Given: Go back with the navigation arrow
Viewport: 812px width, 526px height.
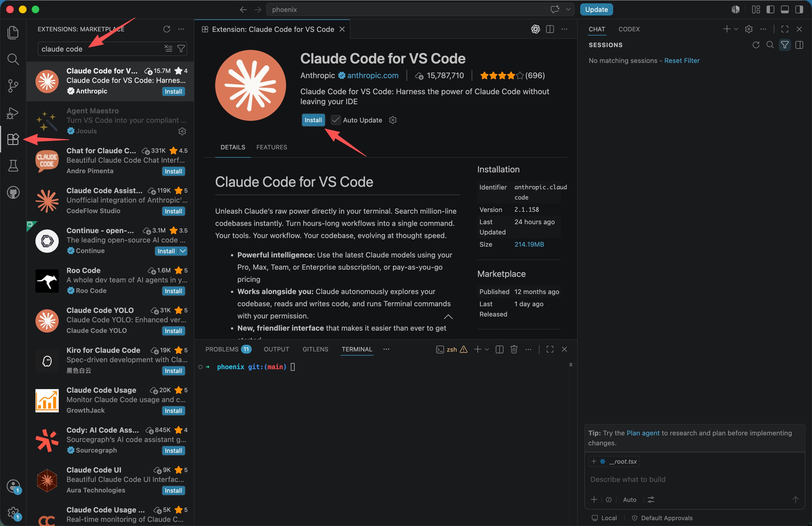Looking at the screenshot, I should (x=243, y=9).
